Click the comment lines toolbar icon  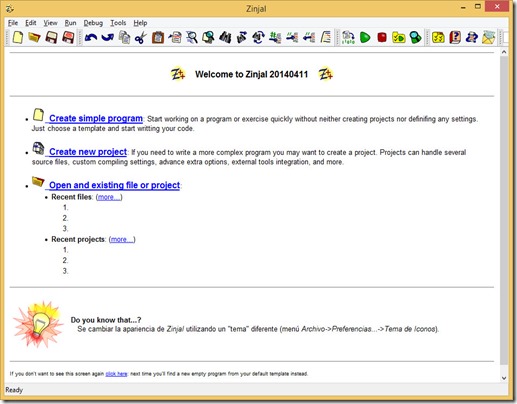tap(292, 37)
